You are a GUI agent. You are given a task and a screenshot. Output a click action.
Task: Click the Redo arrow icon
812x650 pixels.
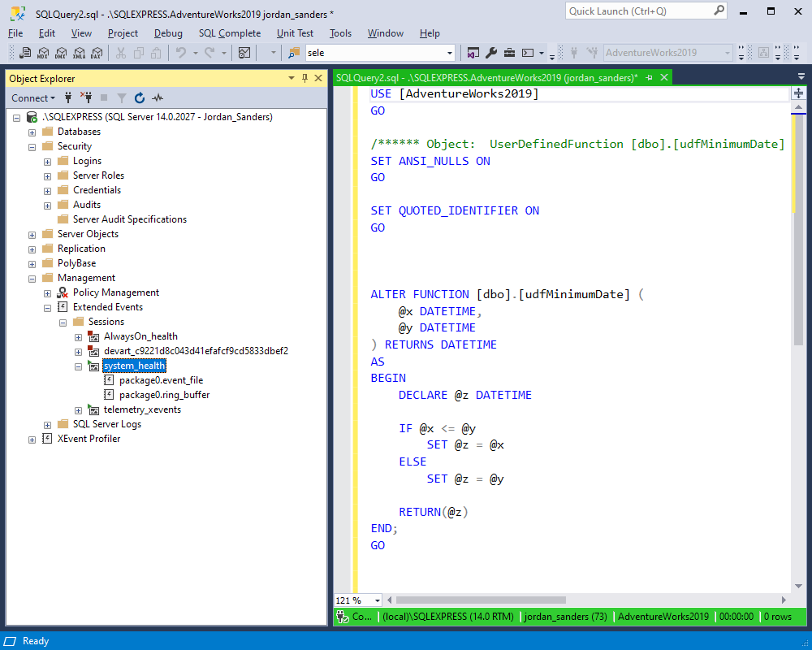point(209,52)
